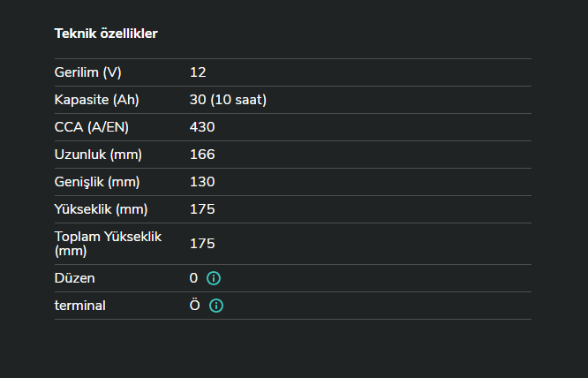Select the Gerilim (V) label
The image size is (588, 378).
pos(87,72)
